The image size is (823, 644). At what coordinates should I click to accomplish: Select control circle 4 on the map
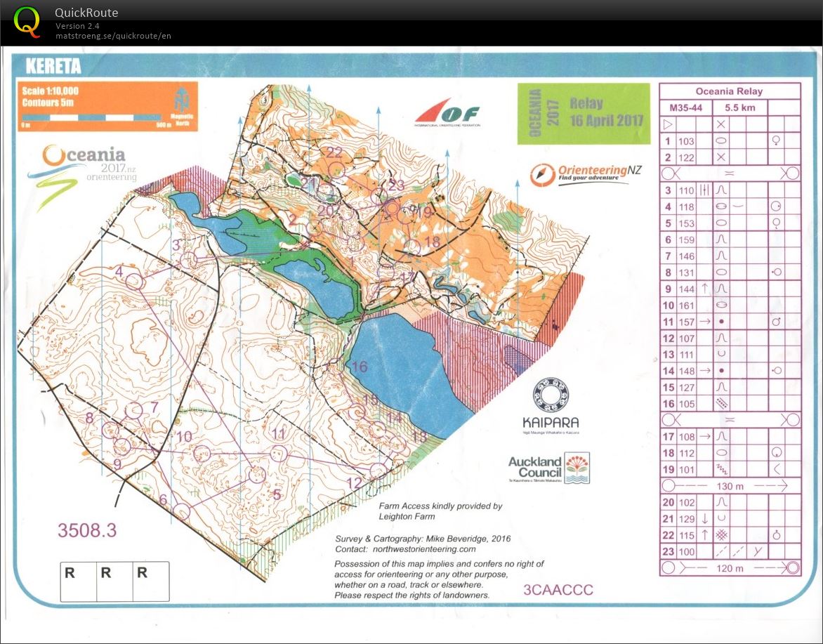[135, 281]
